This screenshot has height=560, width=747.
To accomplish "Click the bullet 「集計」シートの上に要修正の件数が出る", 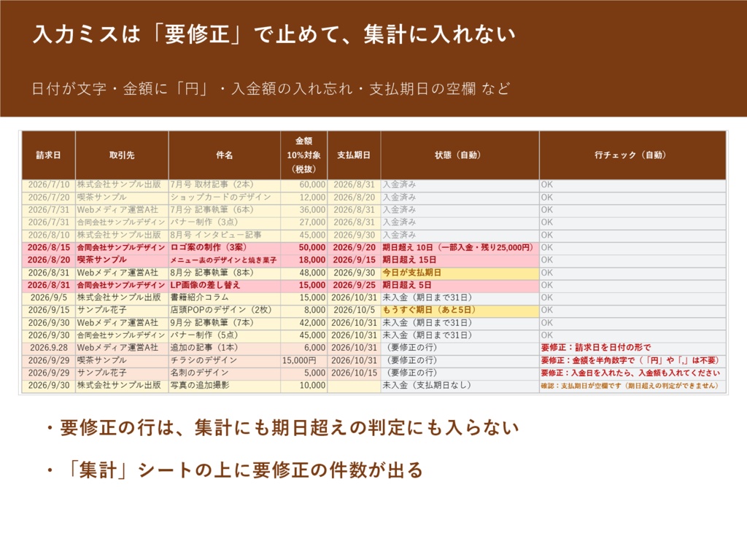I will click(233, 470).
